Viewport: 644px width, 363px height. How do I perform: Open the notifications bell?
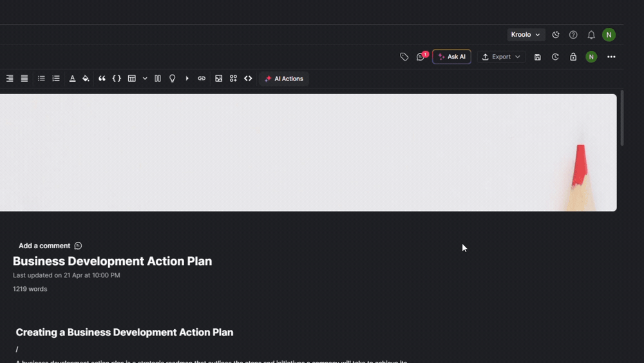click(591, 35)
